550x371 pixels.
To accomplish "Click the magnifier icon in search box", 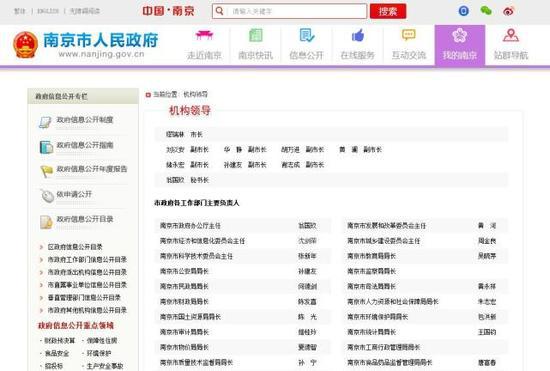I will [x=220, y=11].
